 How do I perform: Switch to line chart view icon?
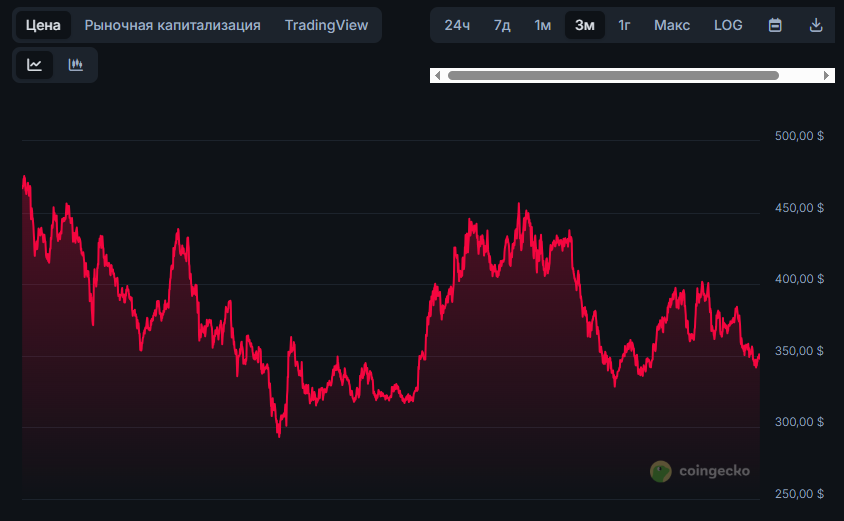35,65
